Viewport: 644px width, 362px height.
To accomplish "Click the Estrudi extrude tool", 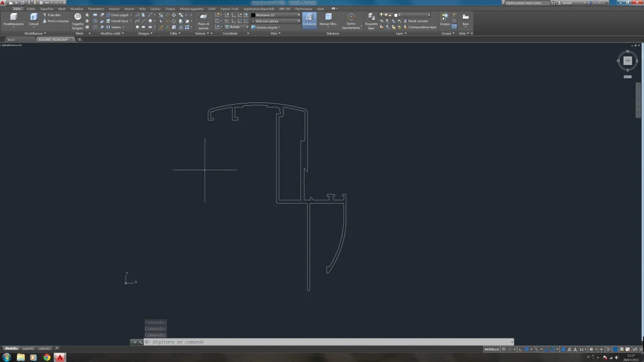I will [x=34, y=19].
